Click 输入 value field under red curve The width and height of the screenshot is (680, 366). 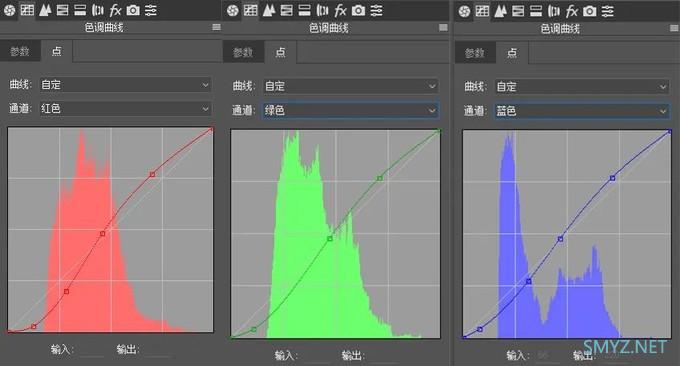pyautogui.click(x=91, y=350)
